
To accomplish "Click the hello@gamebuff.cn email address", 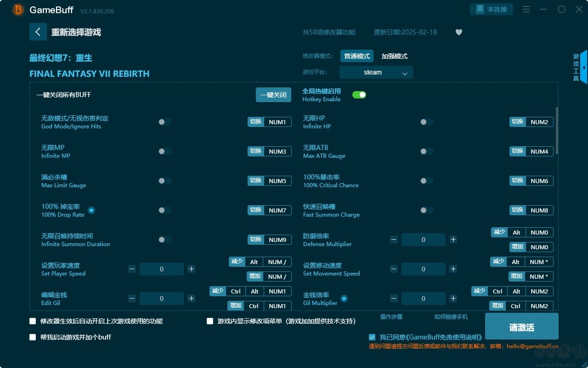I will (532, 346).
